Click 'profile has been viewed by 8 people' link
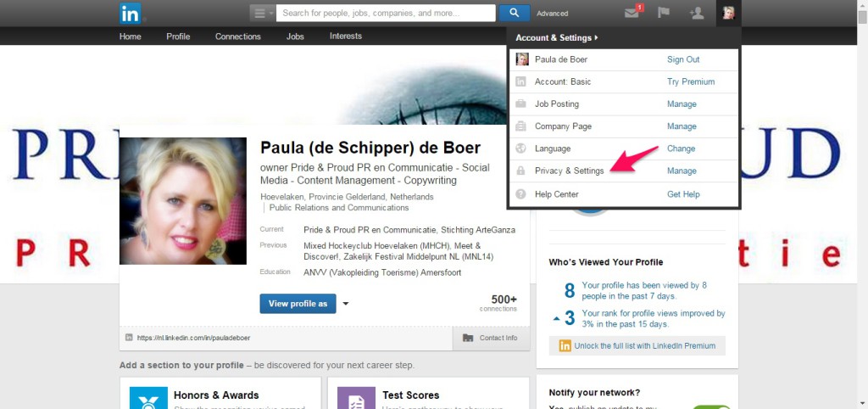 click(x=644, y=290)
